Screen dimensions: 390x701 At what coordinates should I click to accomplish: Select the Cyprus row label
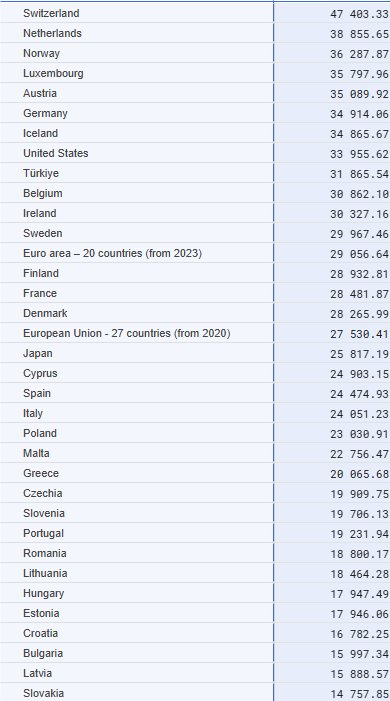40,373
